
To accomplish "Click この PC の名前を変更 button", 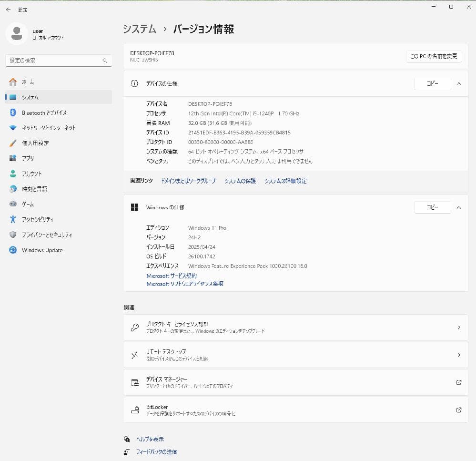I will pyautogui.click(x=434, y=56).
